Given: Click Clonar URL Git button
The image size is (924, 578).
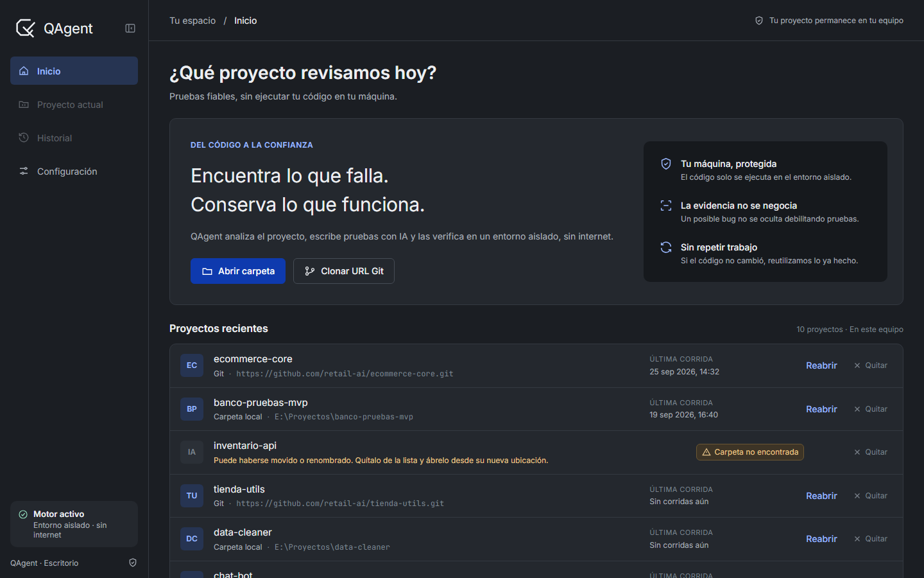Looking at the screenshot, I should coord(344,271).
